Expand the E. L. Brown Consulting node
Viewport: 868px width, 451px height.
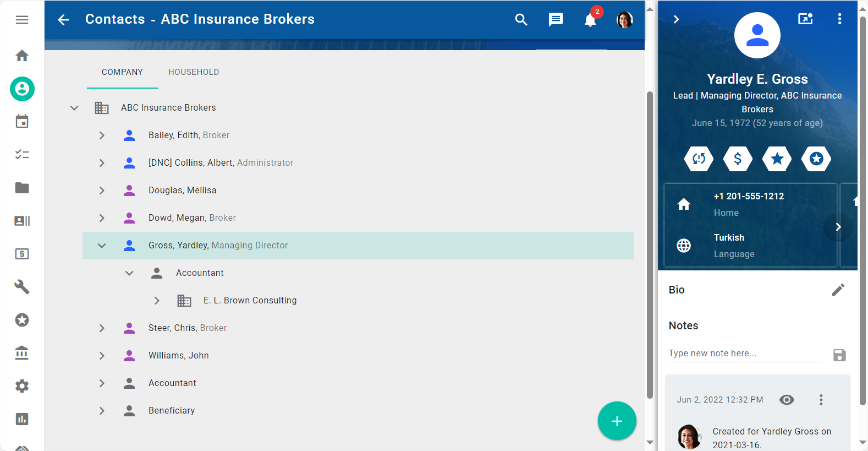coord(157,301)
